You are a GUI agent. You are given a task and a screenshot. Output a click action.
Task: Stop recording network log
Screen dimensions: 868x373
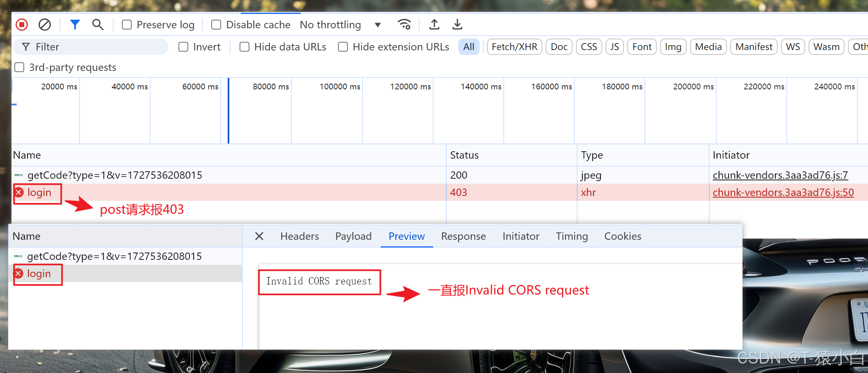click(x=21, y=25)
